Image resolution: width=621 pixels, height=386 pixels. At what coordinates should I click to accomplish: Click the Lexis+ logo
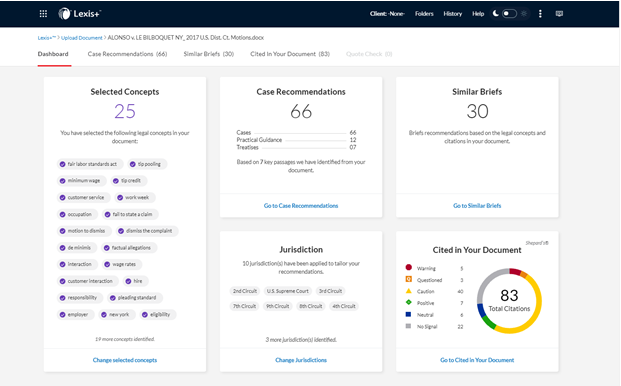80,14
